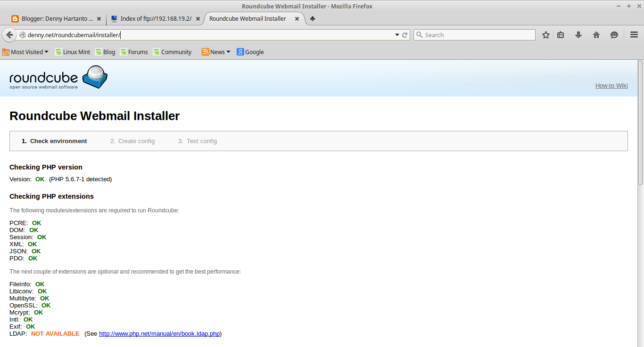Go to Firefox home page icon
This screenshot has width=644, height=347.
[x=596, y=35]
